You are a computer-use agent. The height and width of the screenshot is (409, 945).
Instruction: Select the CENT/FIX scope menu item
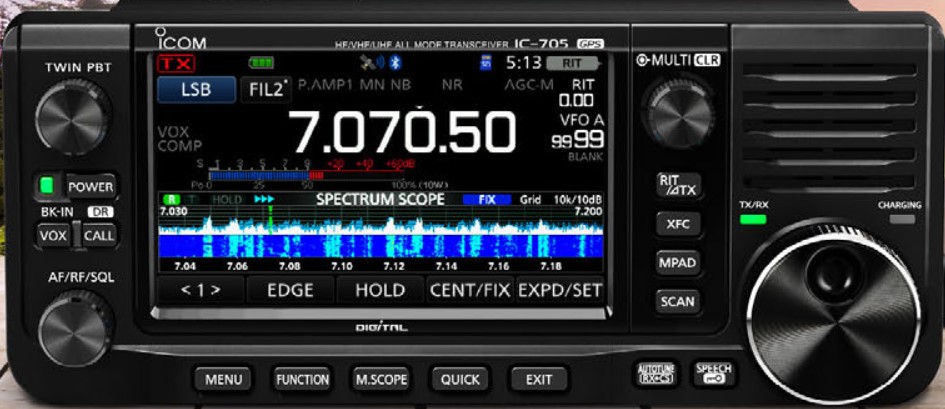(x=470, y=290)
